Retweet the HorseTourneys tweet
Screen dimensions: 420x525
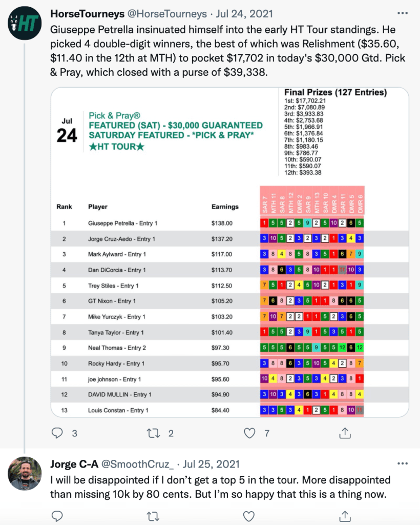click(154, 433)
